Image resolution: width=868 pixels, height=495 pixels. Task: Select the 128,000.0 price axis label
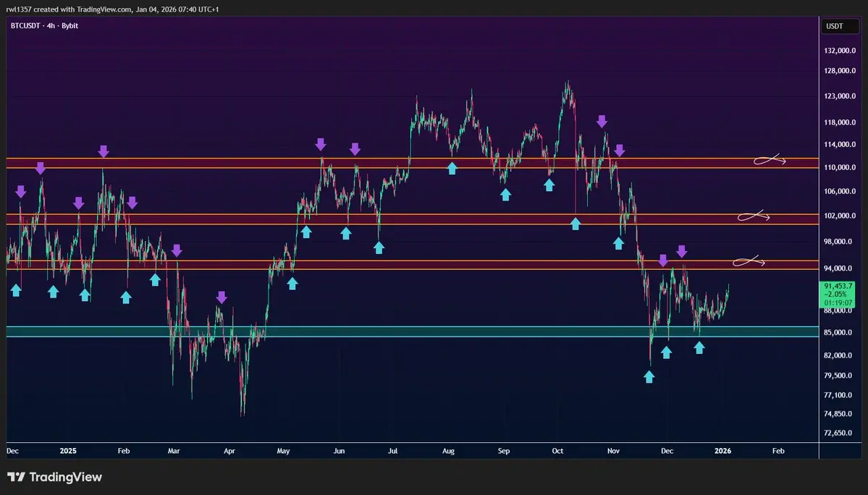click(x=840, y=71)
